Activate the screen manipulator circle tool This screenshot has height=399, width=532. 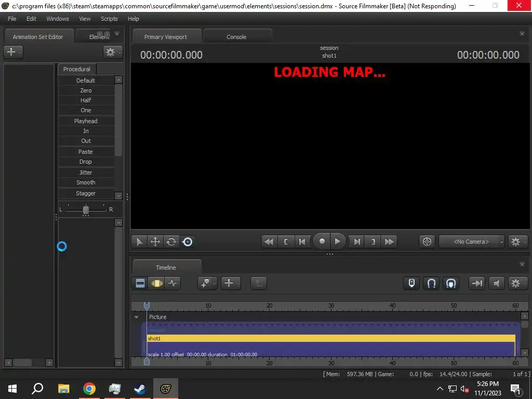(187, 242)
